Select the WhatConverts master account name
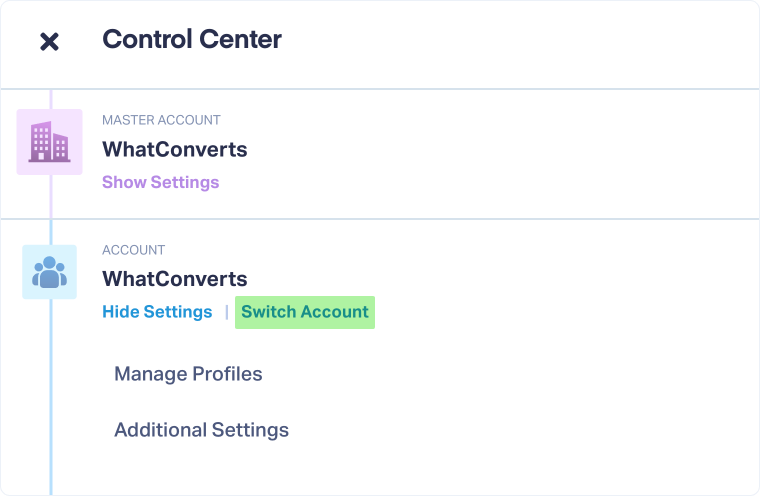The width and height of the screenshot is (760, 496). click(174, 150)
